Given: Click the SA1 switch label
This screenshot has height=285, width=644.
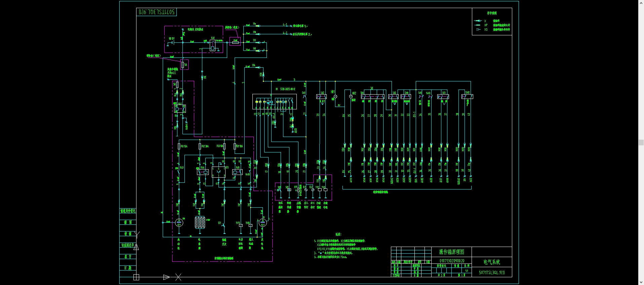Looking at the screenshot, I should (304, 93).
